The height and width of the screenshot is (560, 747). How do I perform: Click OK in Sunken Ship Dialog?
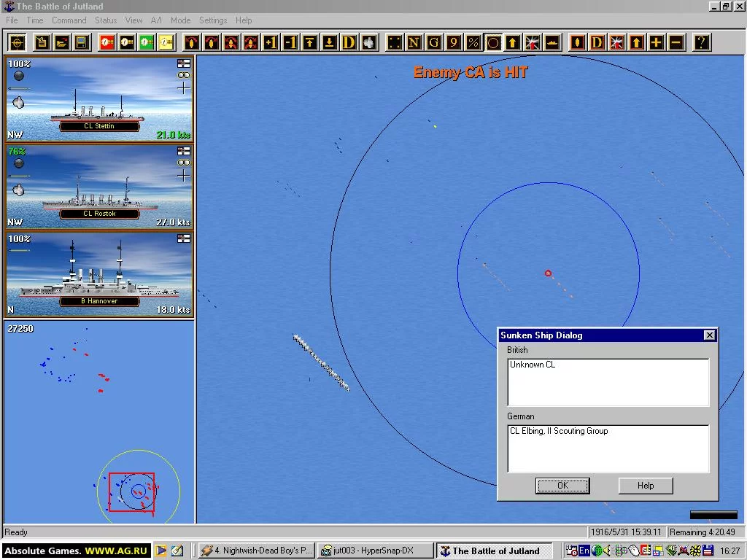point(562,486)
